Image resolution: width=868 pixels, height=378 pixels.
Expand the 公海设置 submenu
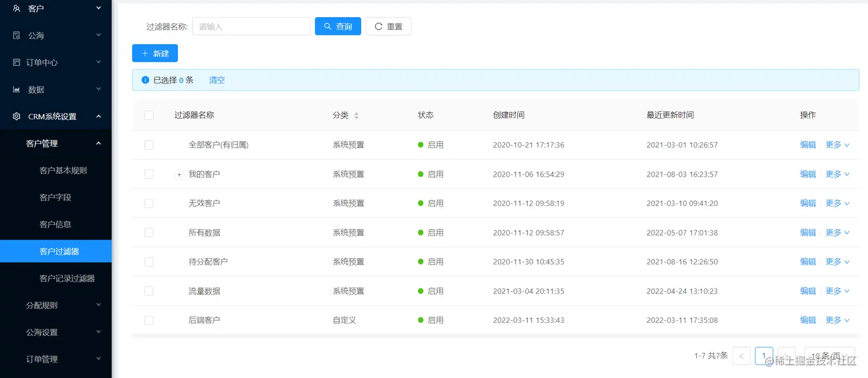click(99, 332)
